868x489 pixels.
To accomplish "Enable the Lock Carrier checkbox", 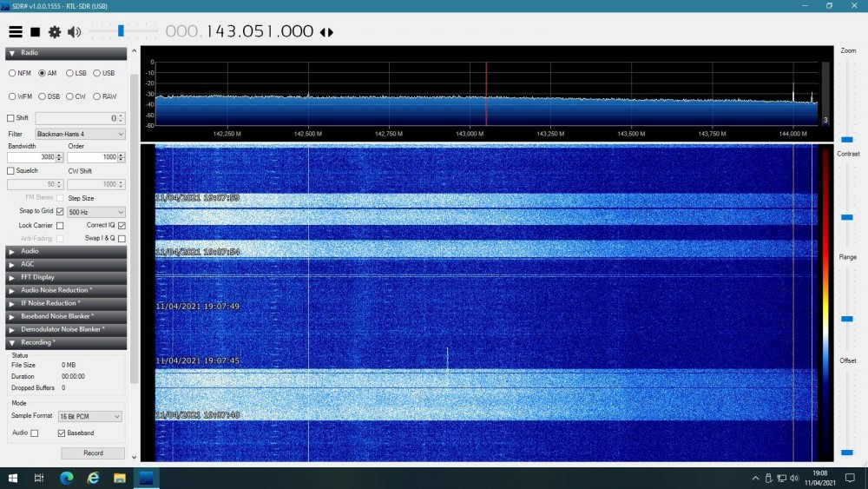I will pos(60,226).
